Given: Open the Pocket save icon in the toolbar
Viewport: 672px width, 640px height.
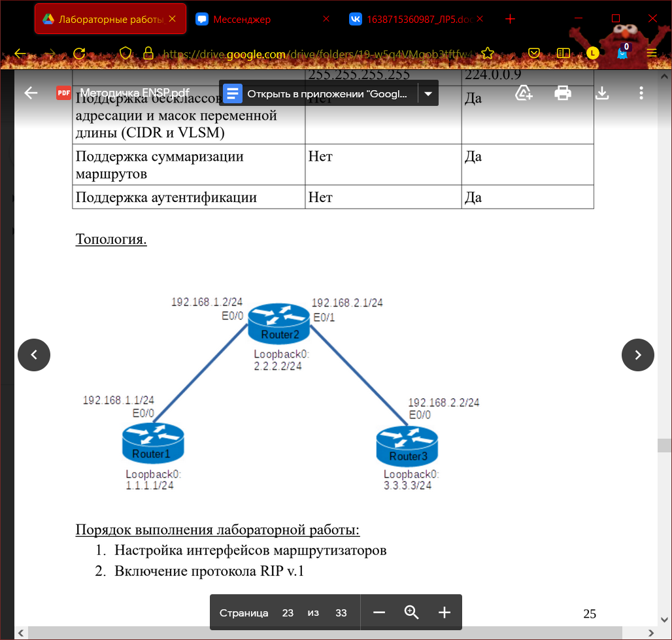Looking at the screenshot, I should pyautogui.click(x=534, y=53).
